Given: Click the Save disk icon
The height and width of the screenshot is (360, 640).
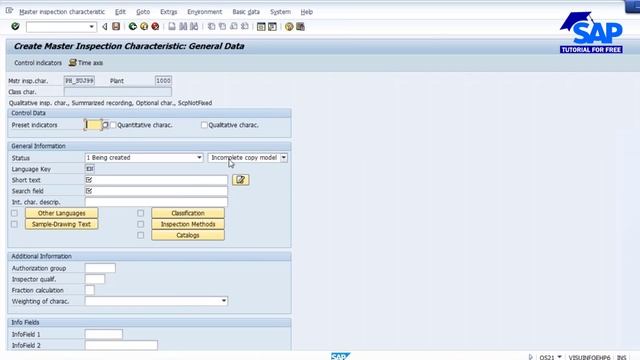Looking at the screenshot, I should (x=116, y=27).
